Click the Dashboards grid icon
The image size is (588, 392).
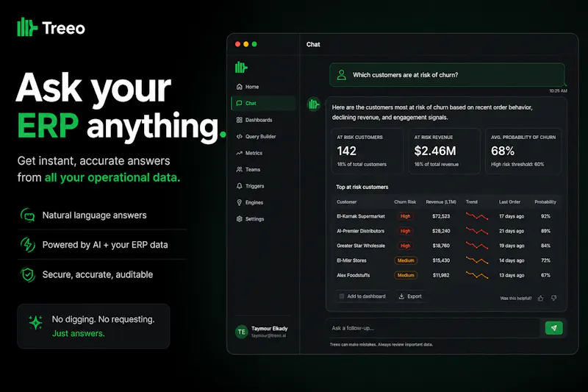(x=240, y=120)
